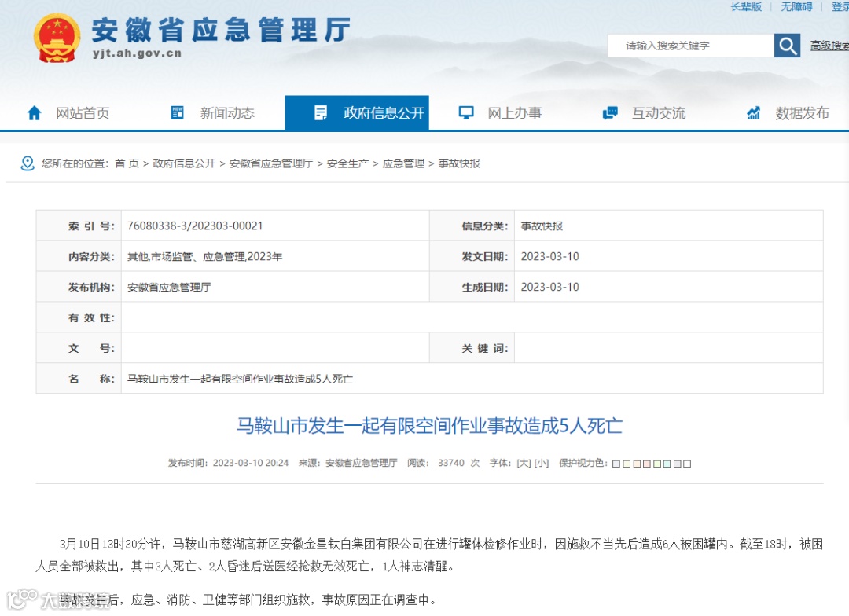This screenshot has width=849, height=616.
Task: Open 高级搜索 advanced search link
Action: tap(829, 46)
